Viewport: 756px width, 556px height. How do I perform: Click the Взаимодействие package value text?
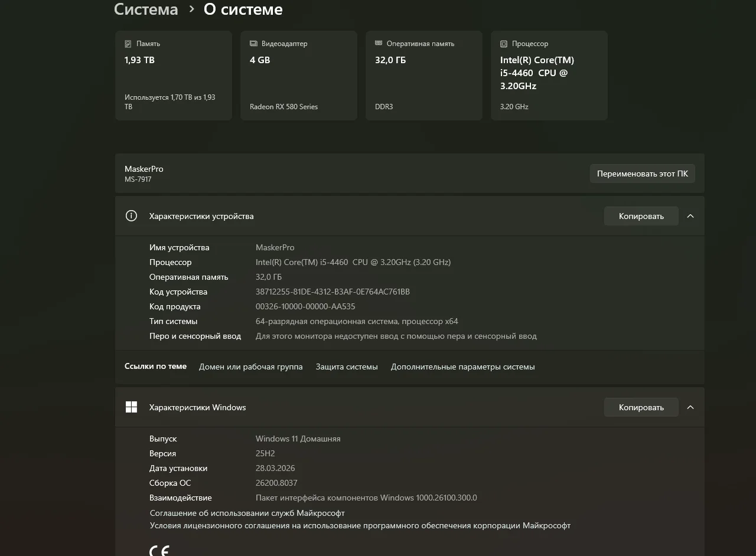coord(366,498)
